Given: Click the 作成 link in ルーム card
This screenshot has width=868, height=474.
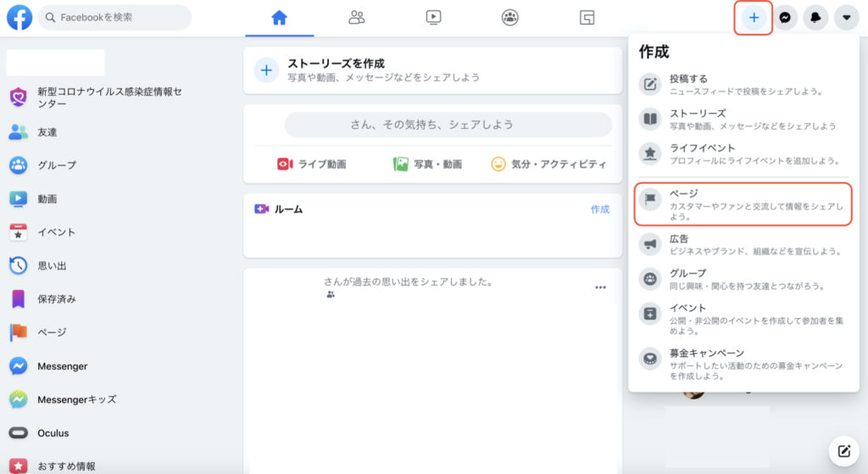Looking at the screenshot, I should pos(599,209).
